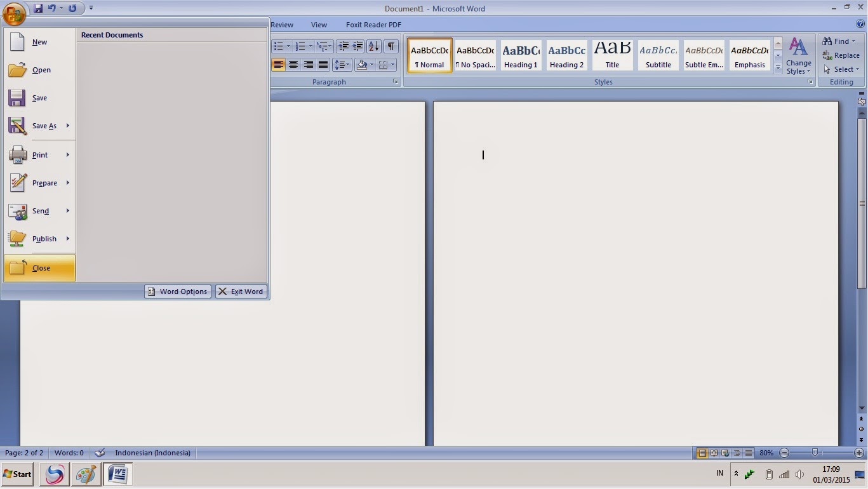Screen dimensions: 868x489
Task: Toggle the Show/Hide paragraph marks icon
Action: click(x=392, y=45)
